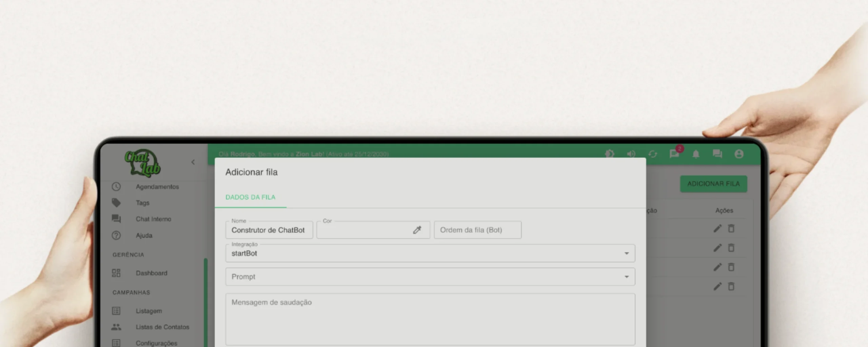Click the Chat Interno bubbles icon
Image resolution: width=868 pixels, height=347 pixels.
pyautogui.click(x=116, y=219)
